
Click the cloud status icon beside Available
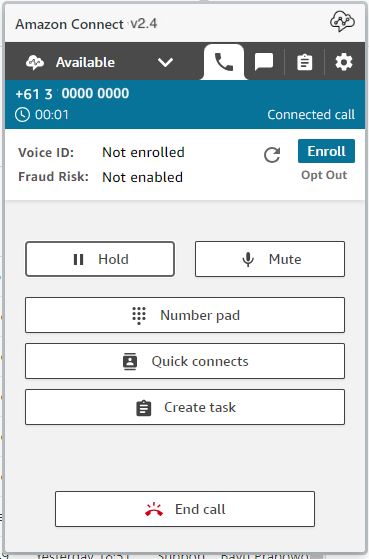point(35,62)
